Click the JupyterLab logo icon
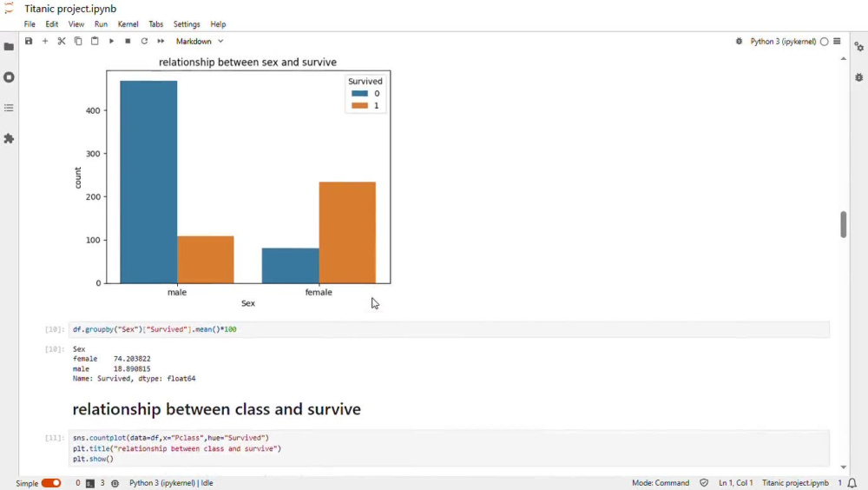The image size is (868, 490). 9,9
